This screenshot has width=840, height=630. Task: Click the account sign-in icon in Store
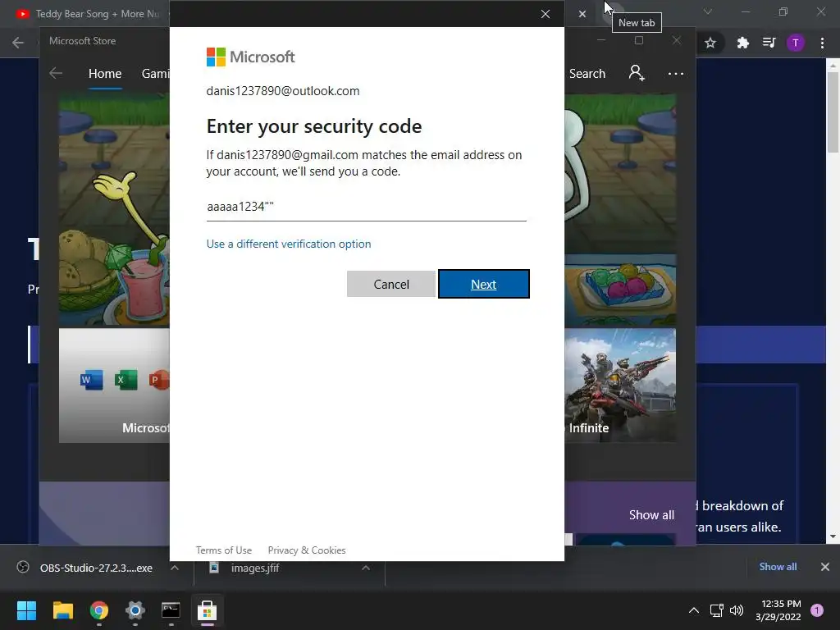[x=637, y=73]
